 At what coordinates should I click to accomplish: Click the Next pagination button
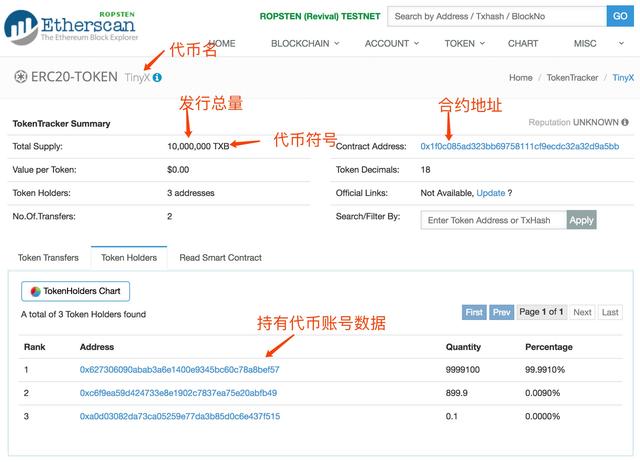coord(582,312)
